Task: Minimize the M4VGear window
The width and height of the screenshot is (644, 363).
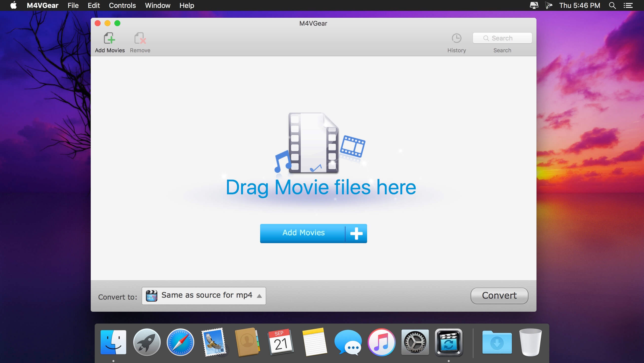Action: [107, 23]
